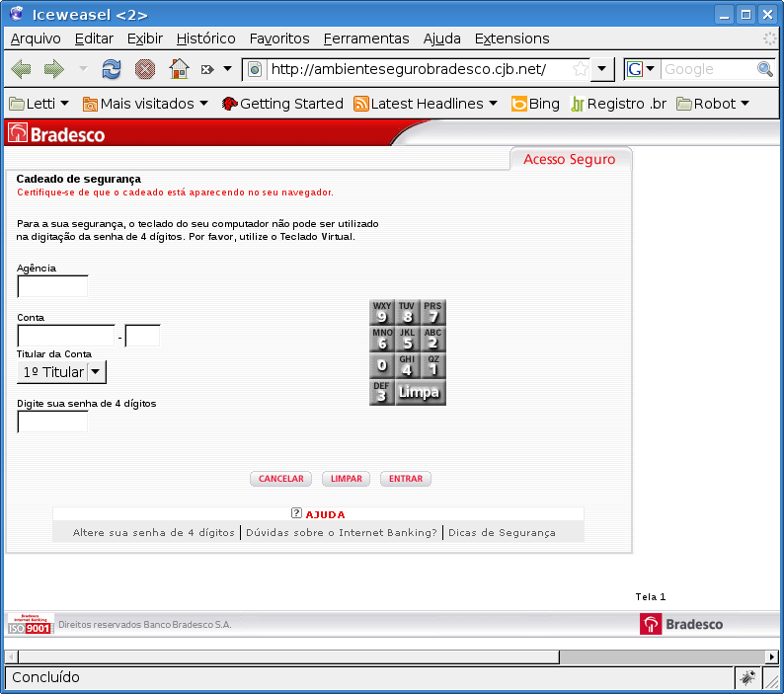Stop loading with the red Stop icon

point(145,69)
